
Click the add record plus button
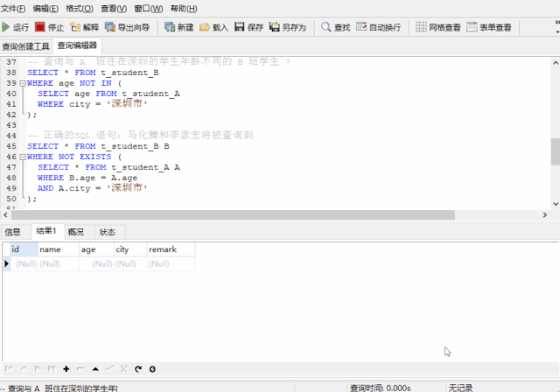pos(66,368)
